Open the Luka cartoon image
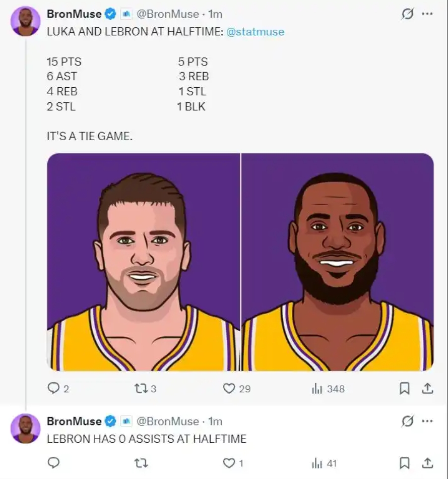 (144, 262)
